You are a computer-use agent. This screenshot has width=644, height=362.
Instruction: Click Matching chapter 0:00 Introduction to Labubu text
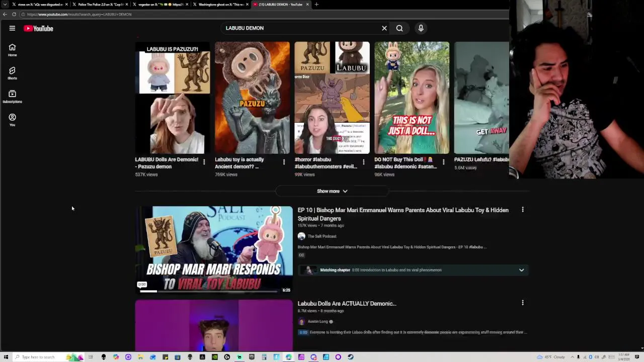coord(381,270)
